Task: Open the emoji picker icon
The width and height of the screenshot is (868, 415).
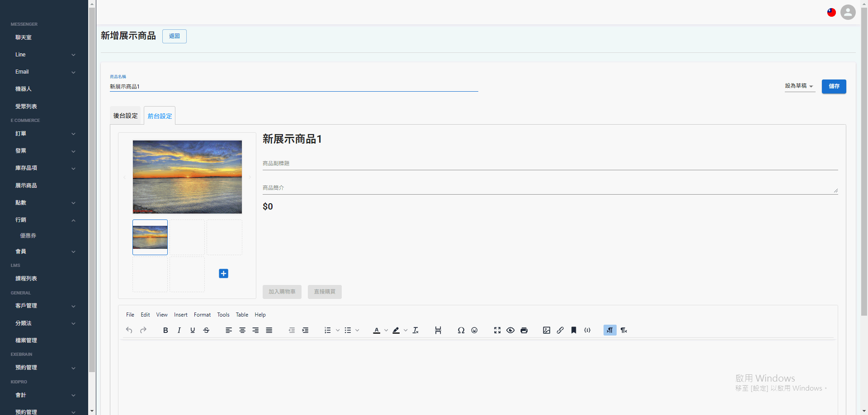Action: tap(474, 330)
